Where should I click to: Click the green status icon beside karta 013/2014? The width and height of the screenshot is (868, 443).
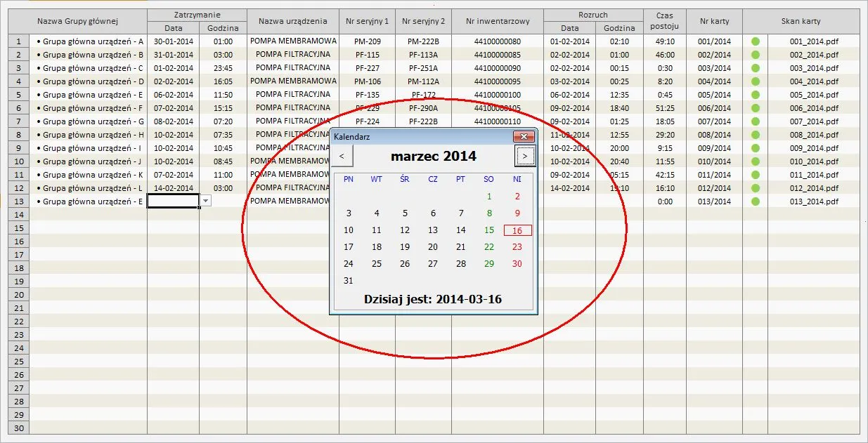coord(755,201)
